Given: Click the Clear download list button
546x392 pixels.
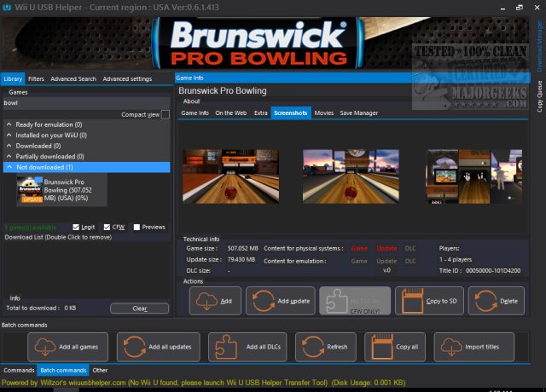Looking at the screenshot, I should (140, 308).
